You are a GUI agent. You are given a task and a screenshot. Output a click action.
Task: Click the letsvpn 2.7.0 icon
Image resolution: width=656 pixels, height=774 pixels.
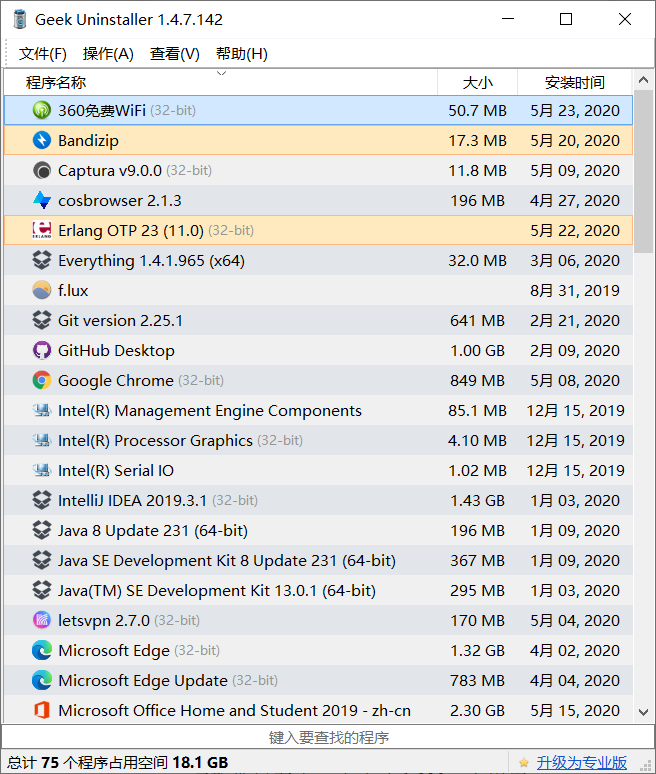point(42,620)
